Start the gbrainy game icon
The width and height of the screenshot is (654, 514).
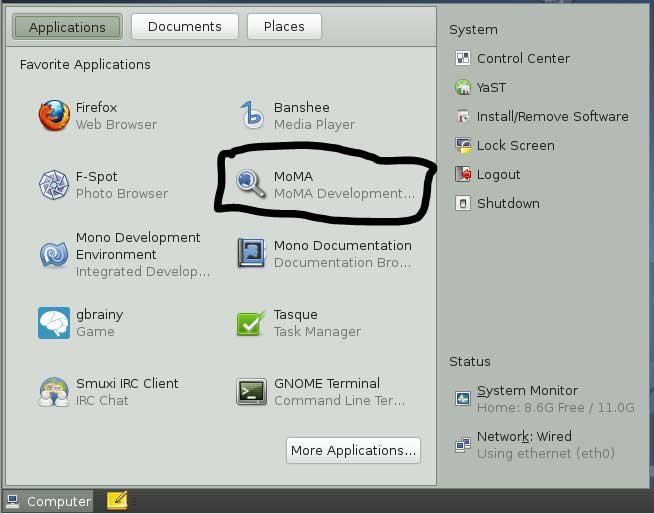[x=54, y=323]
